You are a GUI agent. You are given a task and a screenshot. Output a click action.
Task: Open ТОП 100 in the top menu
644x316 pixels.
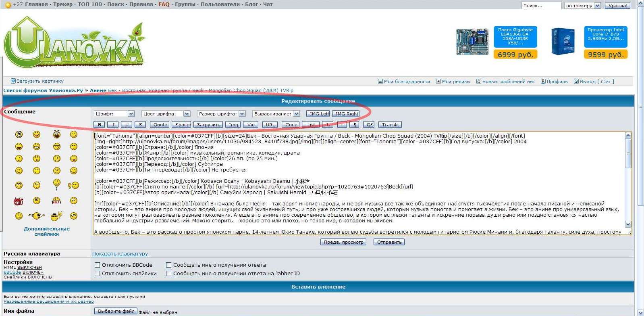click(x=90, y=4)
